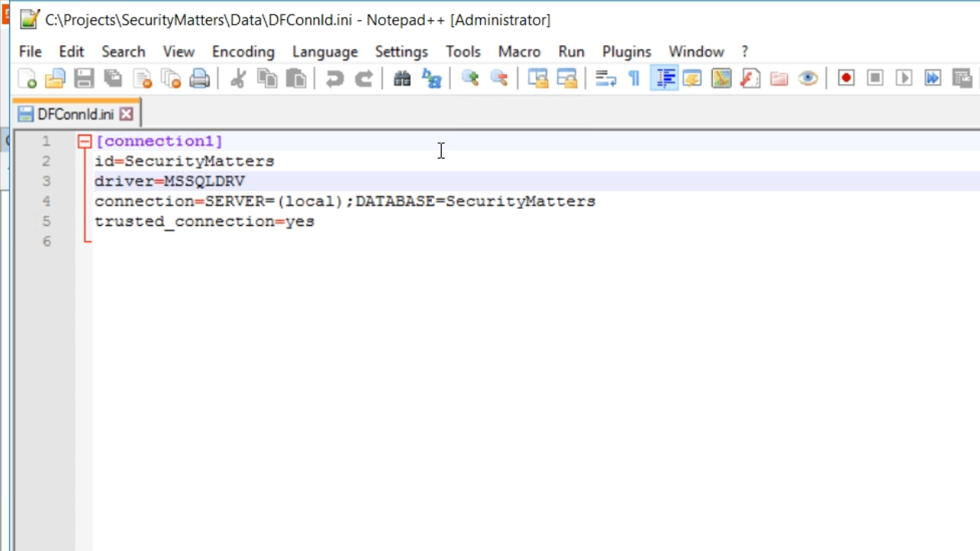Screen dimensions: 980x551
Task: Click line 4 connection string text
Action: pos(345,201)
